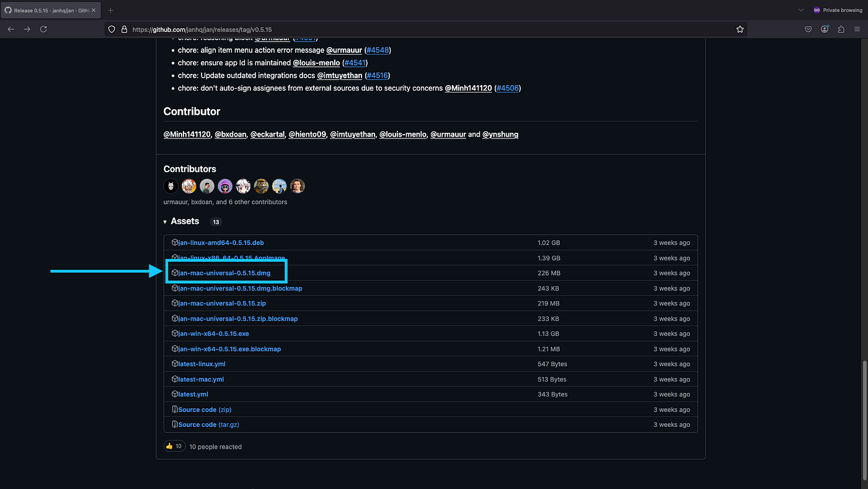Close the Release 0.5.15 browser tab
Image resolution: width=868 pixels, height=489 pixels.
pyautogui.click(x=94, y=10)
